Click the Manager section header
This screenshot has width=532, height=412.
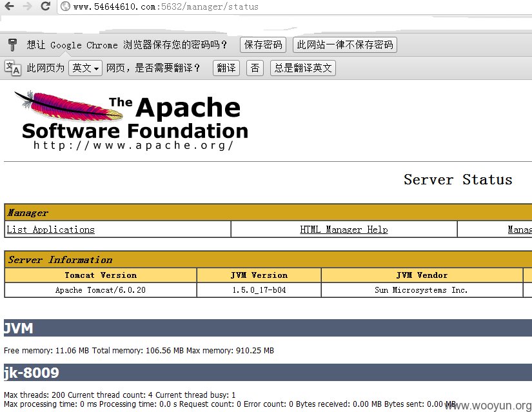tap(268, 213)
